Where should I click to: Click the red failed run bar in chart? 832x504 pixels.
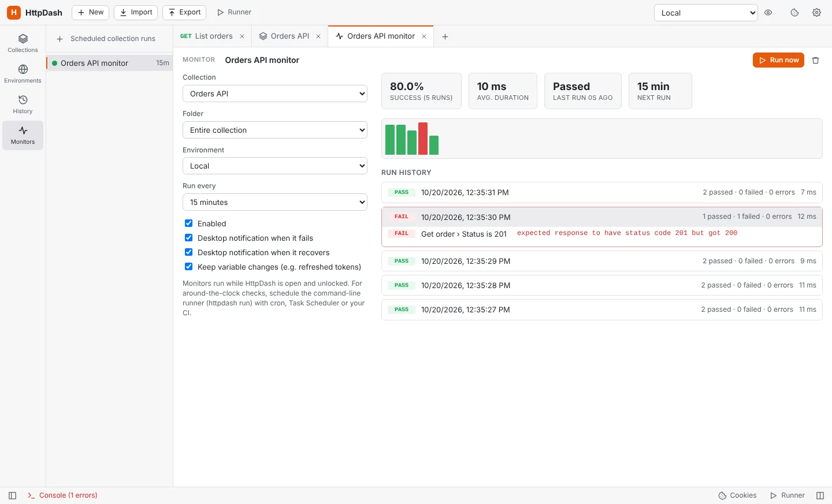[x=423, y=139]
